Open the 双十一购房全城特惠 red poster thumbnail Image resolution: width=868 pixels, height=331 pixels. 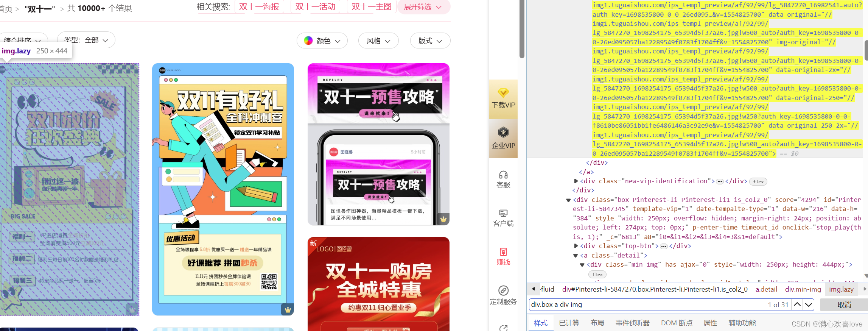tap(378, 284)
